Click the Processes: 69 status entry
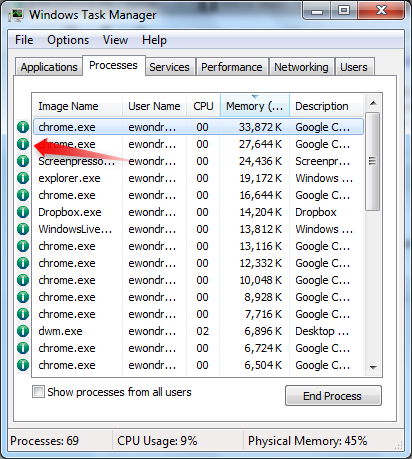Image resolution: width=412 pixels, height=459 pixels. coord(44,441)
